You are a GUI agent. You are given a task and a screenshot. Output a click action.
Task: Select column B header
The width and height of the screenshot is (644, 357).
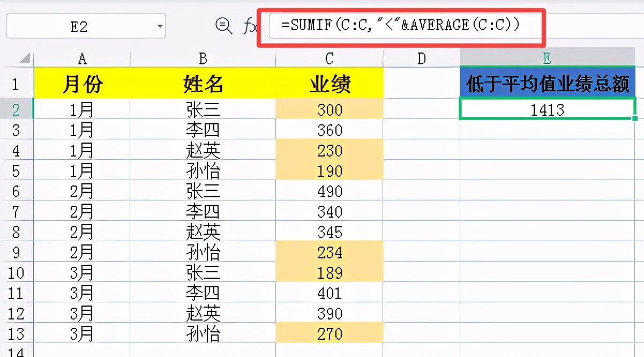(203, 58)
